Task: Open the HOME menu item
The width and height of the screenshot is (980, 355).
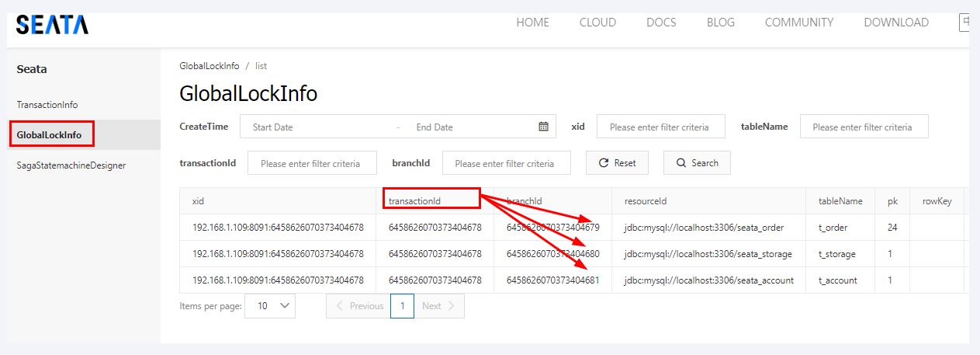Action: click(x=532, y=23)
